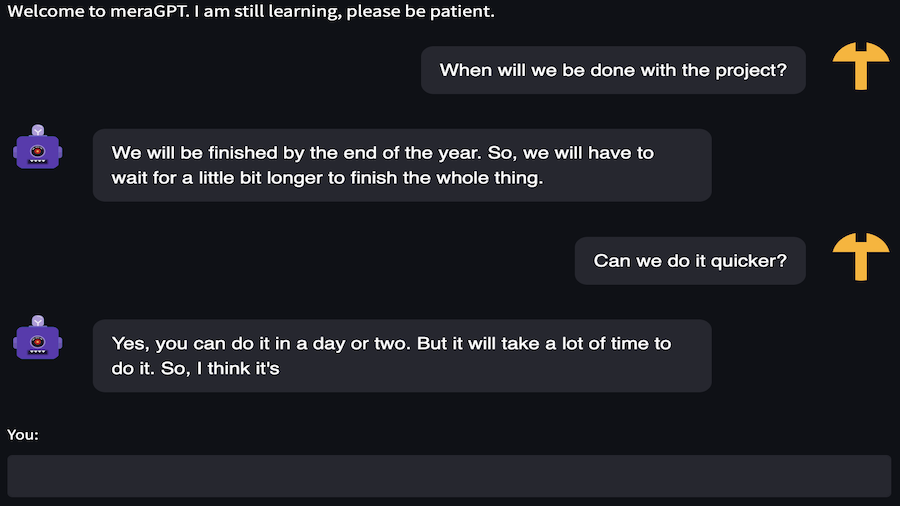Click the bot reply starting 'Yes, you can do it'

pos(402,356)
